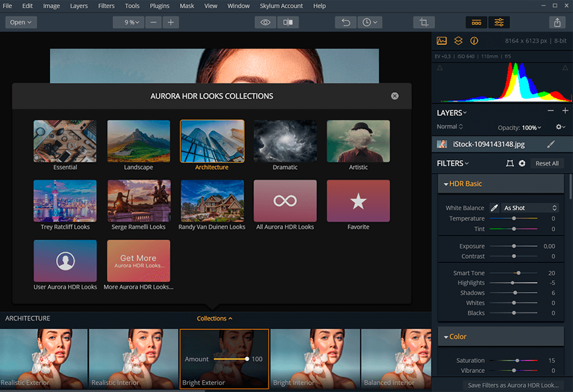Viewport: 573px width, 392px height.
Task: Click the export share icon
Action: click(x=557, y=22)
